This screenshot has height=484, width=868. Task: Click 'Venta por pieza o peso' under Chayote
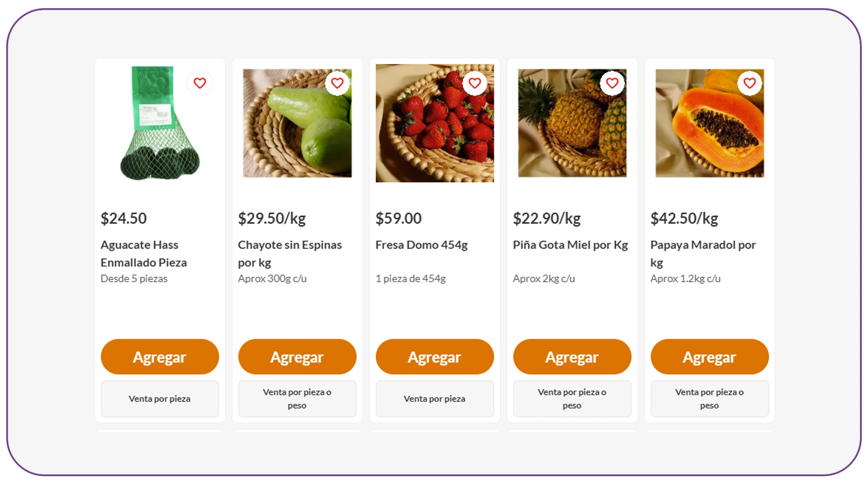[297, 399]
